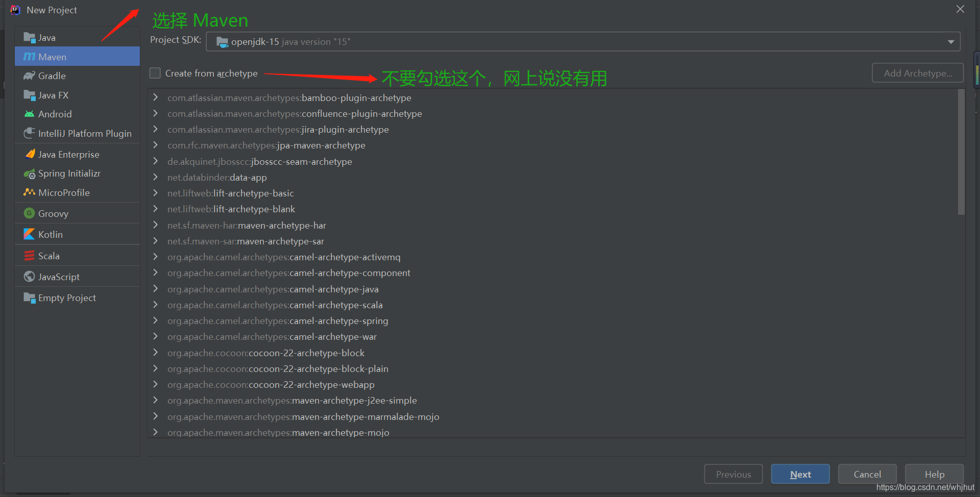Select camel-archetype-scala row
Screen dimensions: 980x497
pos(553,305)
